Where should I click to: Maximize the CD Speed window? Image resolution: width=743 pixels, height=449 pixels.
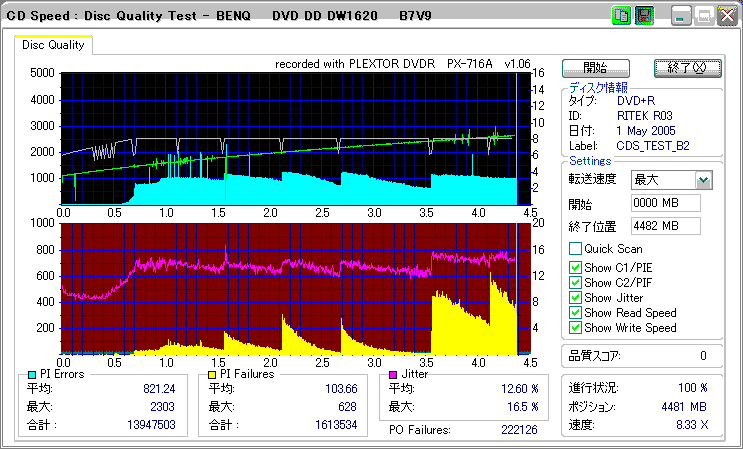point(704,16)
